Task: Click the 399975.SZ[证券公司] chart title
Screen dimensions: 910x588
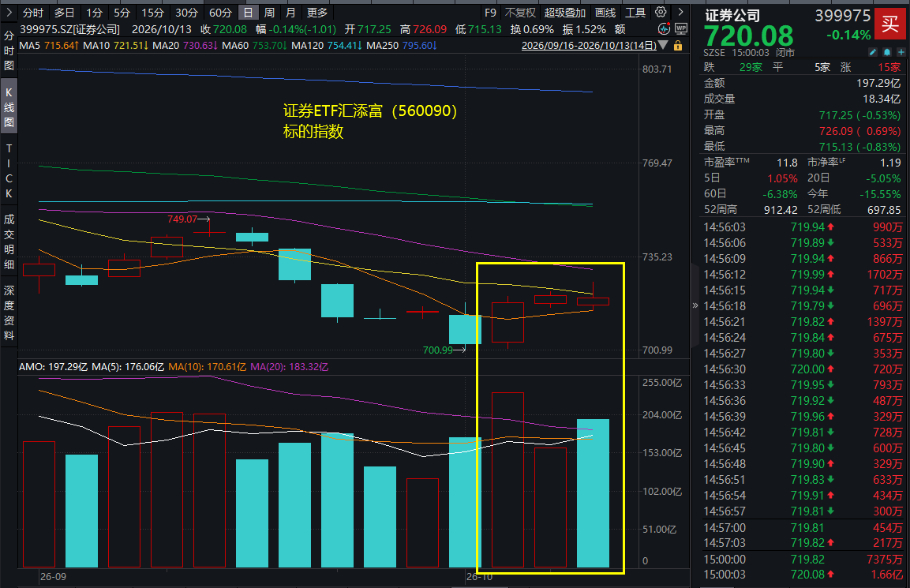Action: point(69,29)
